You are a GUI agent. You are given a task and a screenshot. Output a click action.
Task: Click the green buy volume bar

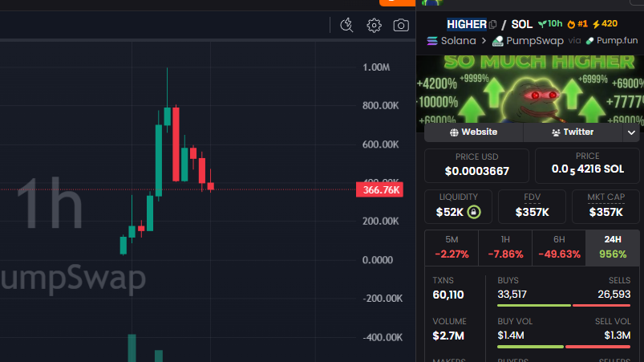(x=530, y=347)
